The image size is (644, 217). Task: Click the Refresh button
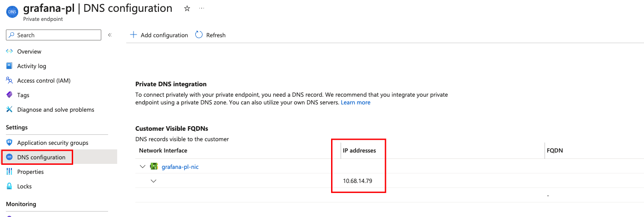point(210,35)
